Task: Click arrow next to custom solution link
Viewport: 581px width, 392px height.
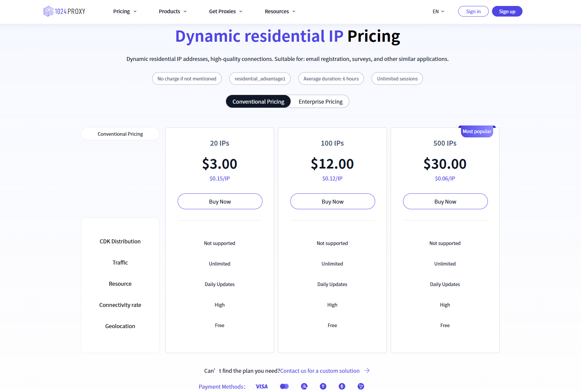Action: point(367,370)
